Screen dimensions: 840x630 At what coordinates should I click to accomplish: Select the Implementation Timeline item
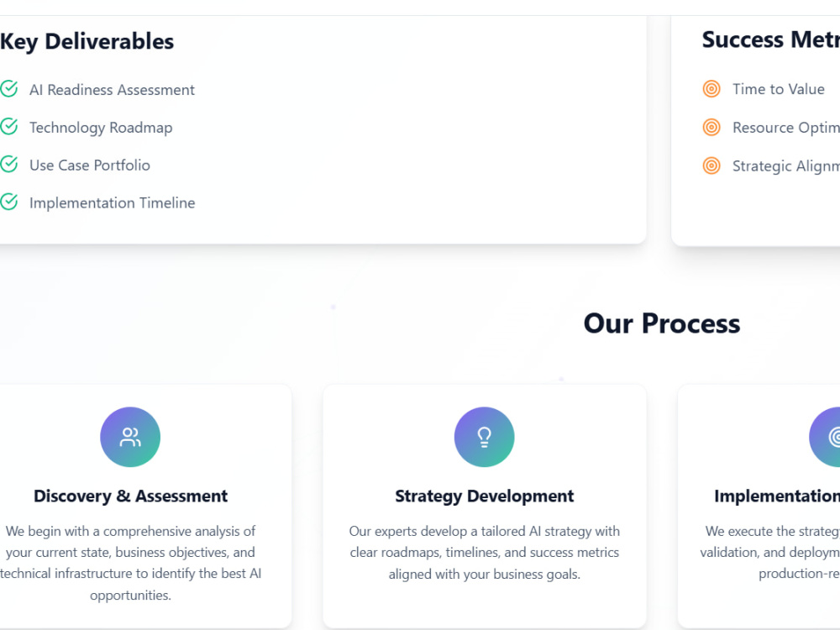coord(112,203)
